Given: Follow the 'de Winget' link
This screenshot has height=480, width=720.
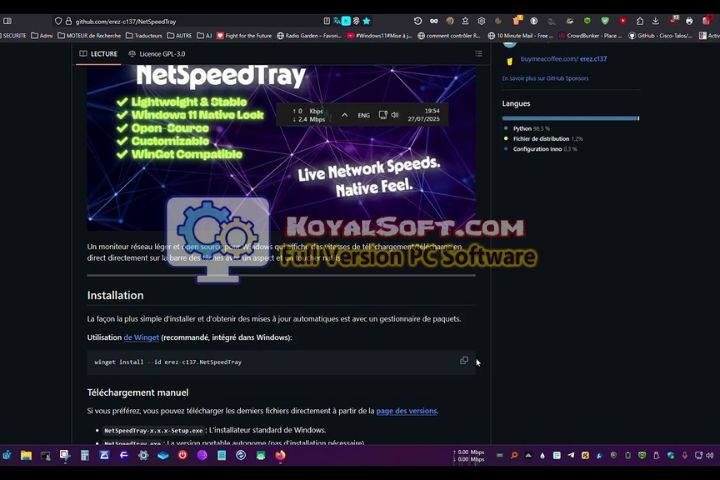Looking at the screenshot, I should pos(141,337).
